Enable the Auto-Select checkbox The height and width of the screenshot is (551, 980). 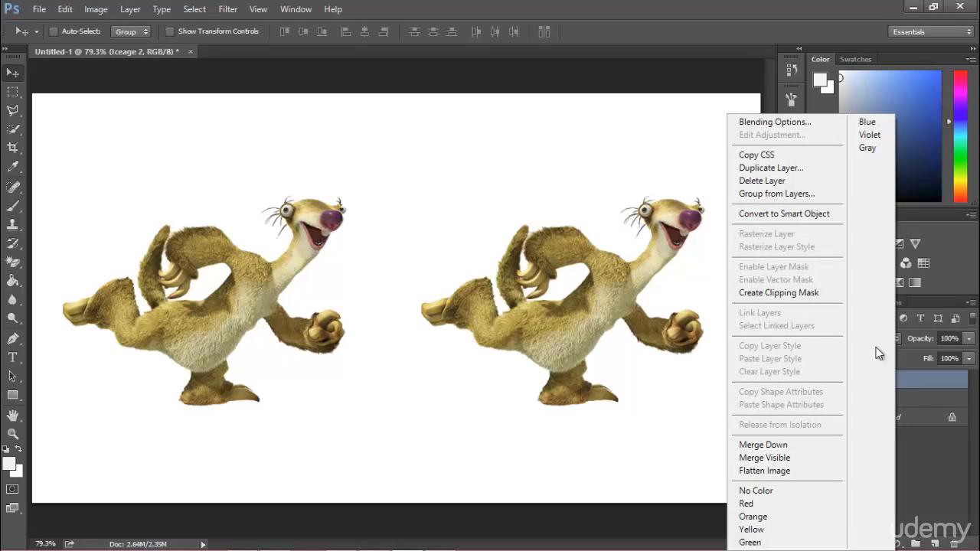(54, 31)
